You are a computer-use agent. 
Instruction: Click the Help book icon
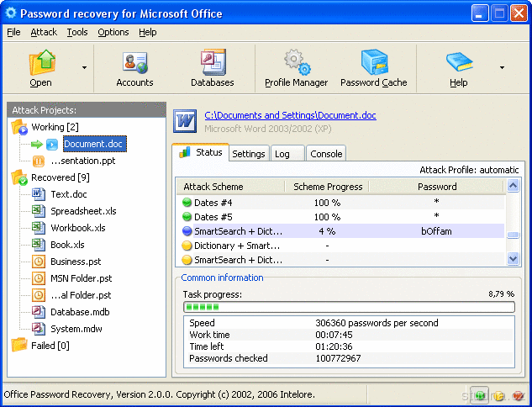point(459,63)
